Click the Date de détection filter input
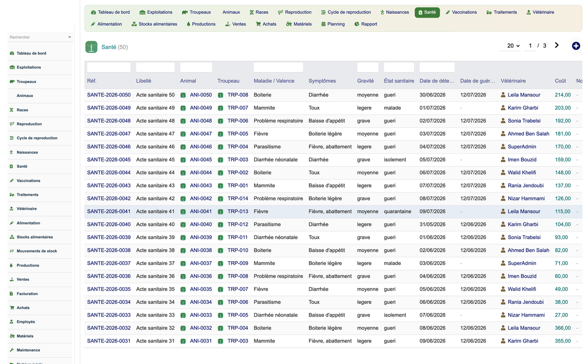The image size is (588, 364). tap(437, 67)
